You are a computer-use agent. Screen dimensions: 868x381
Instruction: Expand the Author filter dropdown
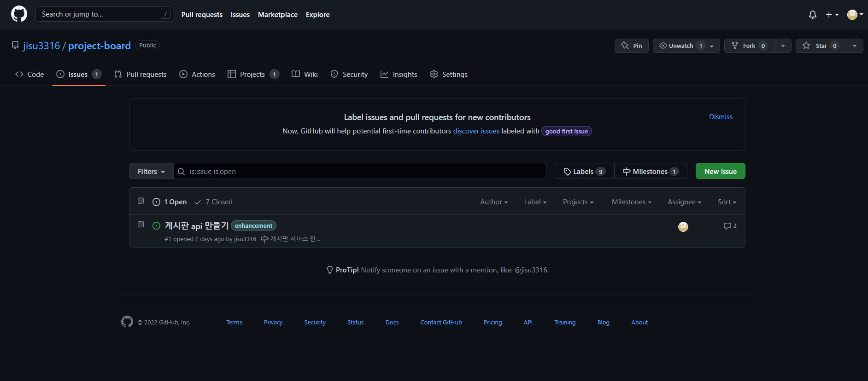coord(494,202)
